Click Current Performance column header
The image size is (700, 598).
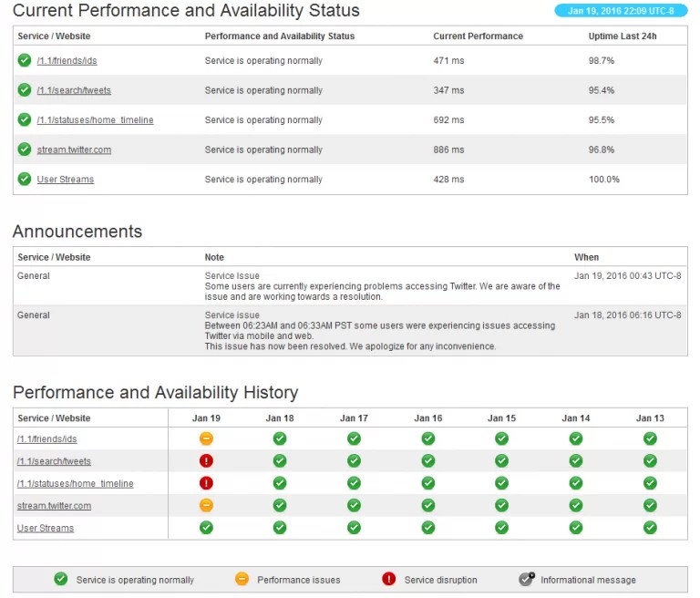point(479,36)
